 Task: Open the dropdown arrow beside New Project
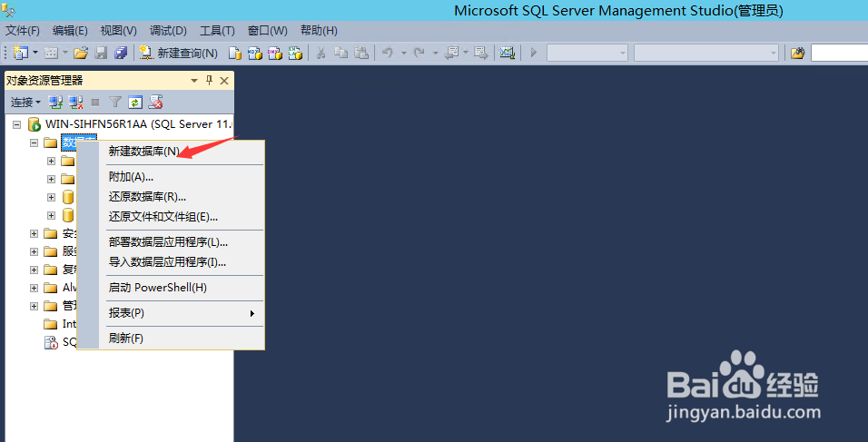tap(35, 54)
